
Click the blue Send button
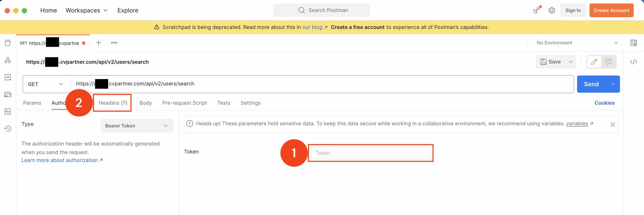pos(591,84)
